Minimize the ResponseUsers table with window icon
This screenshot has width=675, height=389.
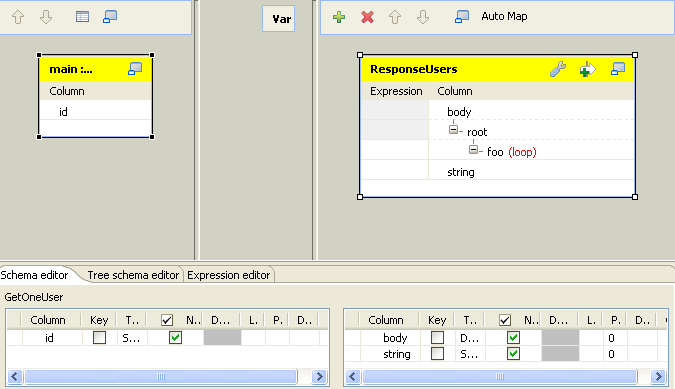click(618, 69)
